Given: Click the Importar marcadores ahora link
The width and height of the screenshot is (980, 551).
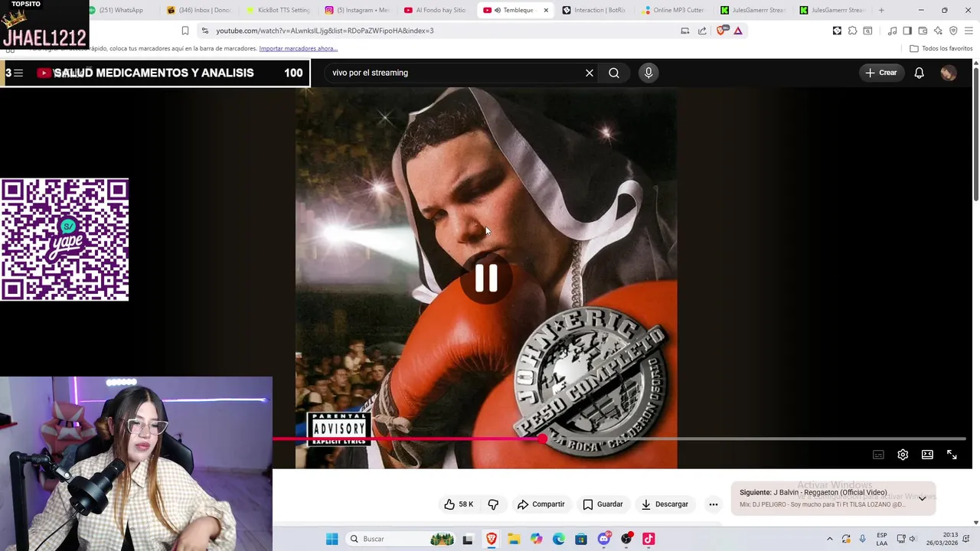Looking at the screenshot, I should (x=298, y=48).
